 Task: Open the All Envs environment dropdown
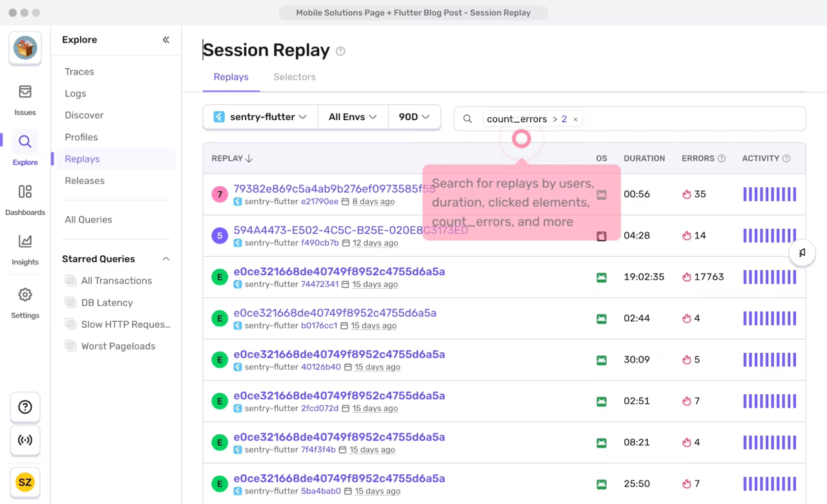pyautogui.click(x=352, y=117)
